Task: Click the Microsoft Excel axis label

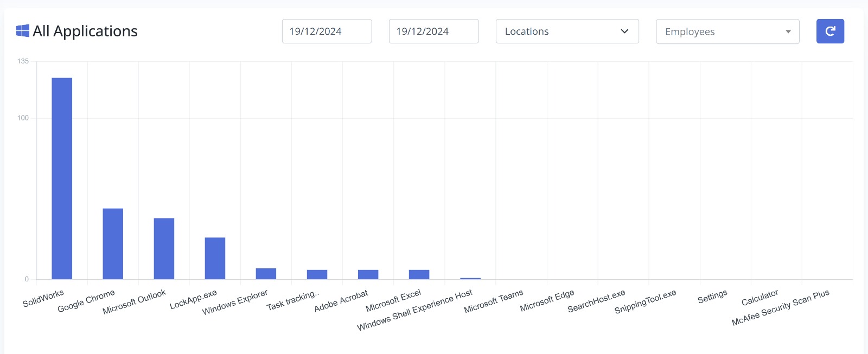Action: point(393,300)
